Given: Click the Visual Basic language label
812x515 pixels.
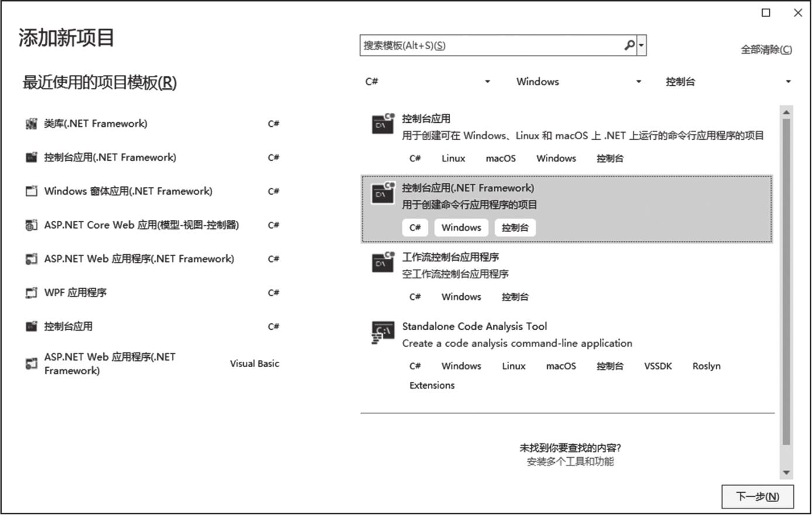Looking at the screenshot, I should click(254, 364).
